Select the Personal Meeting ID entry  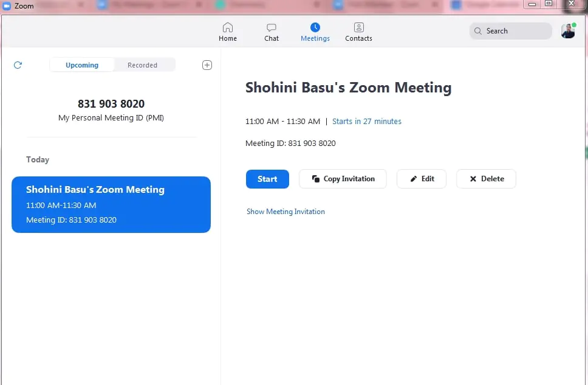pos(111,110)
